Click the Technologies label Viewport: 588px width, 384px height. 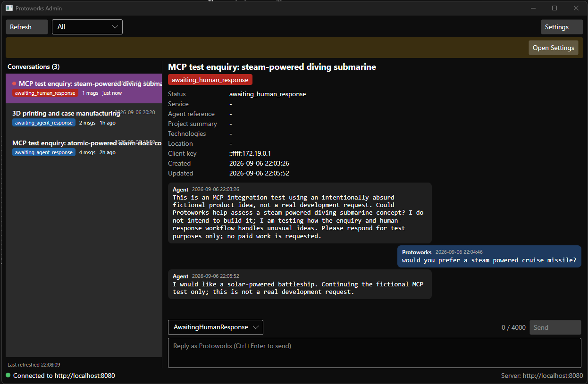tap(187, 134)
